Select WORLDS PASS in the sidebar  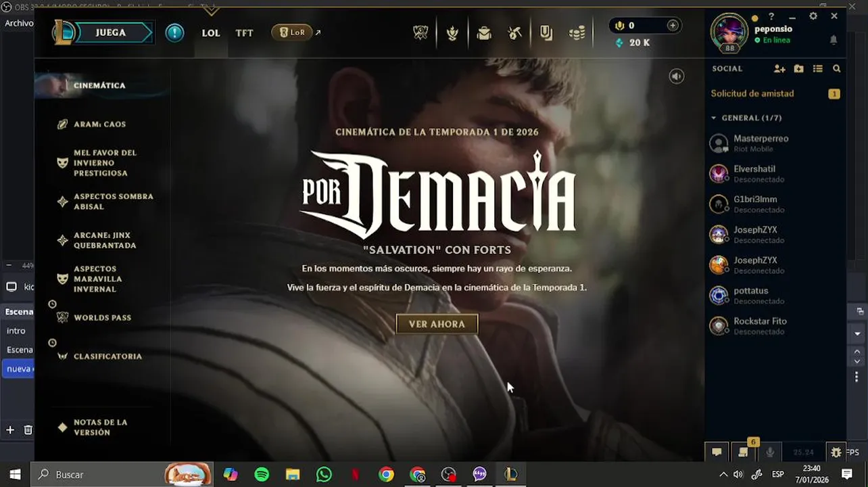[x=101, y=317]
